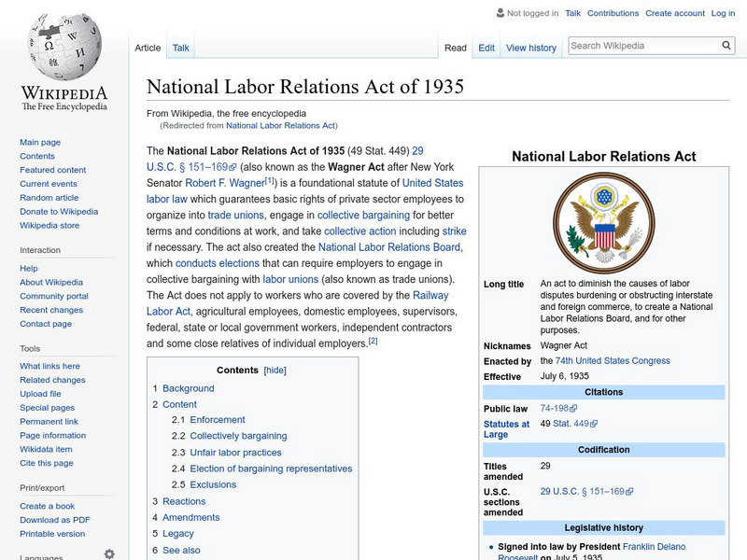Open the Edit tab
Screen dimensions: 747x560
(486, 49)
